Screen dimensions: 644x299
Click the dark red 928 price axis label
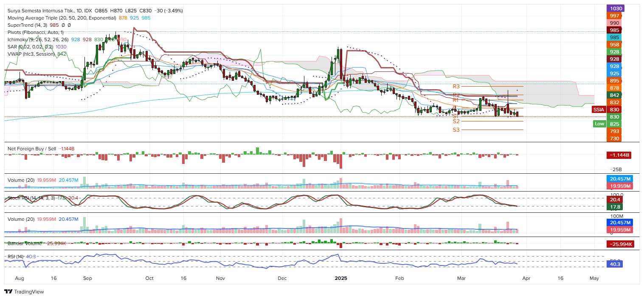(614, 59)
